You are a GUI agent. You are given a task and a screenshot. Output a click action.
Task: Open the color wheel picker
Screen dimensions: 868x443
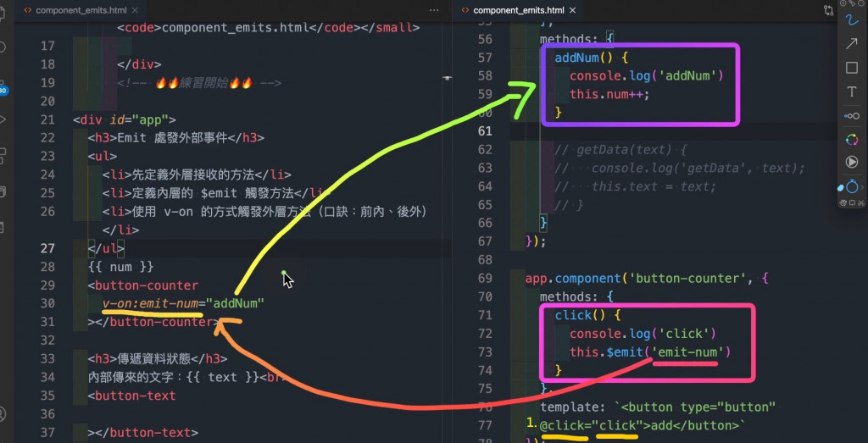[851, 139]
